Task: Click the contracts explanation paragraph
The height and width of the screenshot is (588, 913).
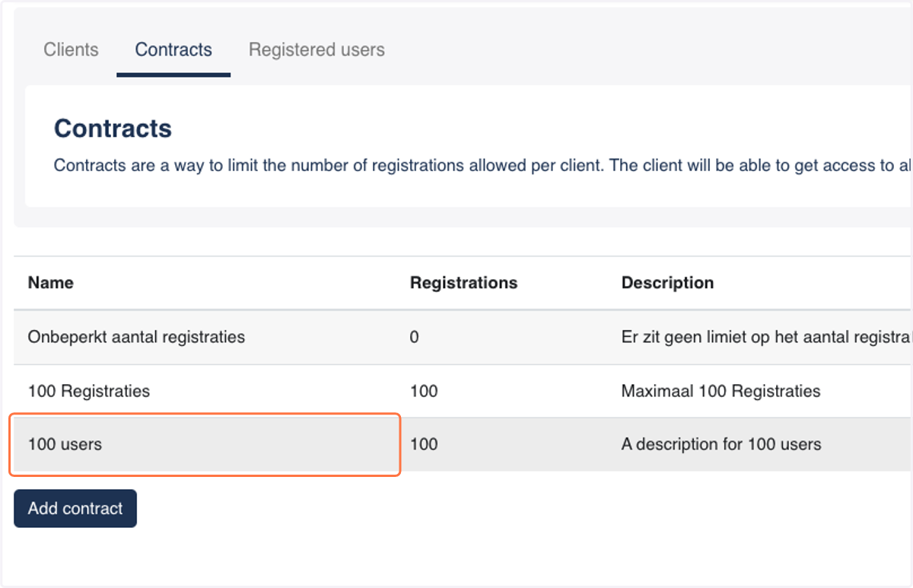Action: coord(482,165)
